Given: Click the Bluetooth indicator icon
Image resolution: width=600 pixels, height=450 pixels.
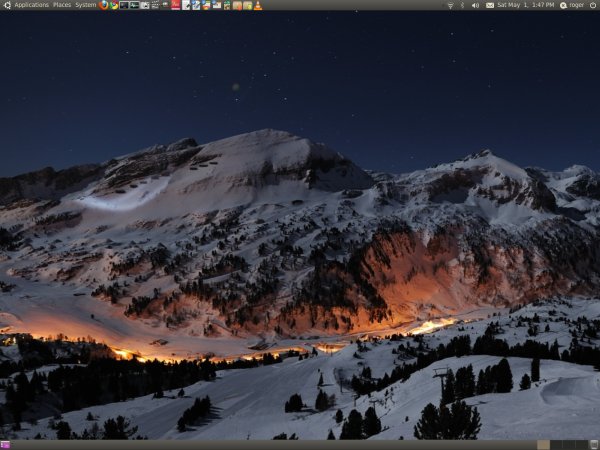Looking at the screenshot, I should point(462,5).
